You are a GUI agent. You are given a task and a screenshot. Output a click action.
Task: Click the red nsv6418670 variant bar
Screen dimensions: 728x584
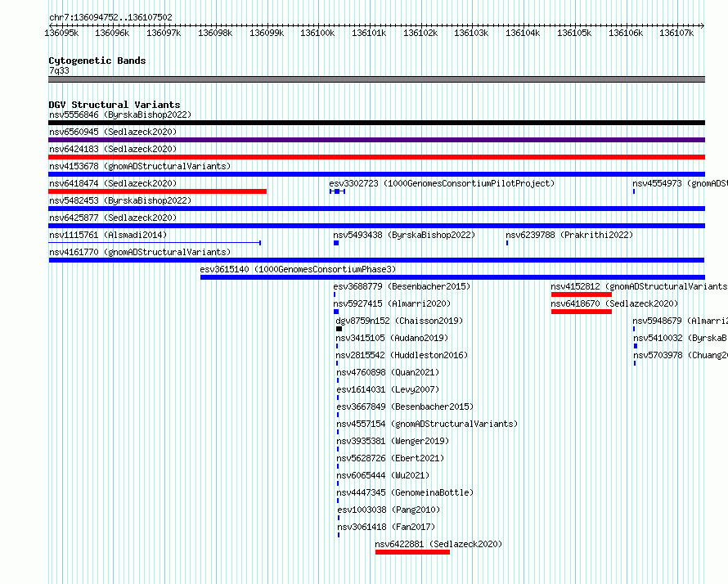click(x=582, y=312)
